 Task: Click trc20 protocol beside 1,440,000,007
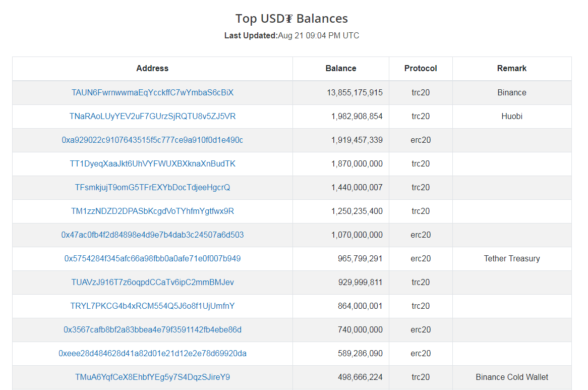click(x=421, y=187)
